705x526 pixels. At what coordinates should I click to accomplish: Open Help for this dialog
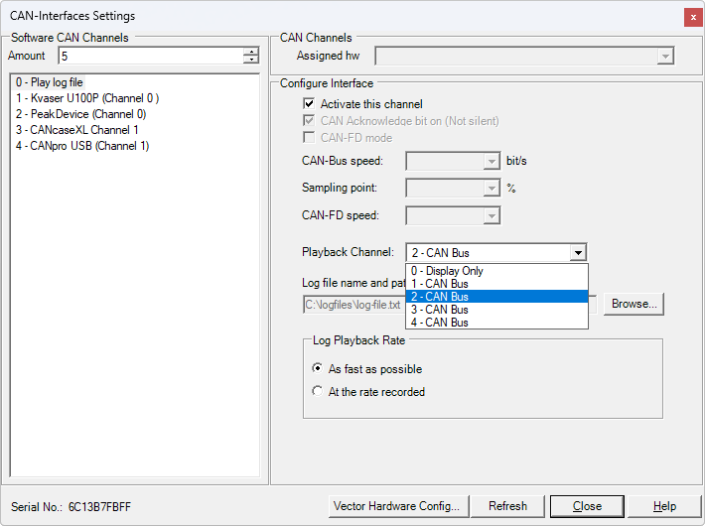coord(665,506)
